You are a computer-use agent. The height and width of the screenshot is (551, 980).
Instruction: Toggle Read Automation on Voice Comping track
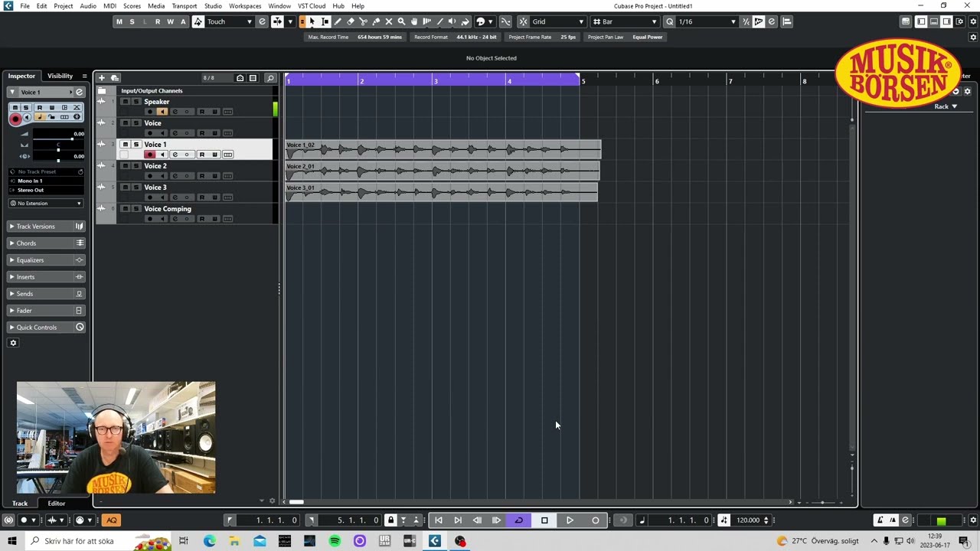(x=201, y=219)
